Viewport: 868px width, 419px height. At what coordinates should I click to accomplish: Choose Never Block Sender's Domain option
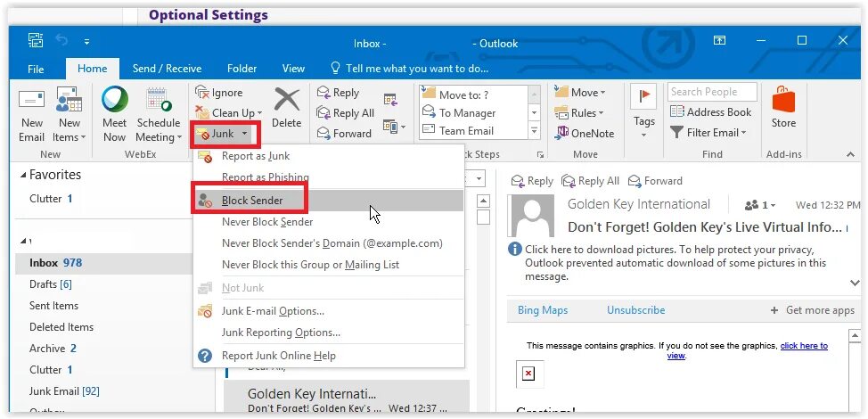(328, 243)
